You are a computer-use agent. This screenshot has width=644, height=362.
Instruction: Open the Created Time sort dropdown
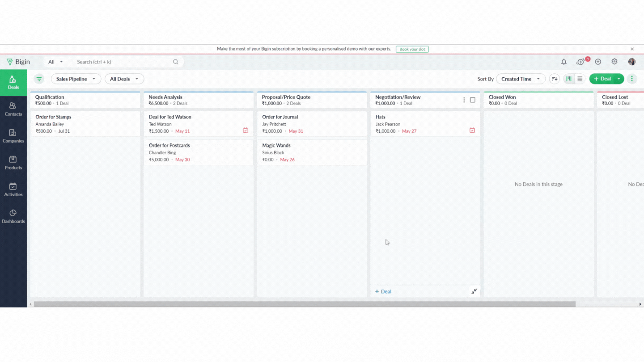[521, 79]
